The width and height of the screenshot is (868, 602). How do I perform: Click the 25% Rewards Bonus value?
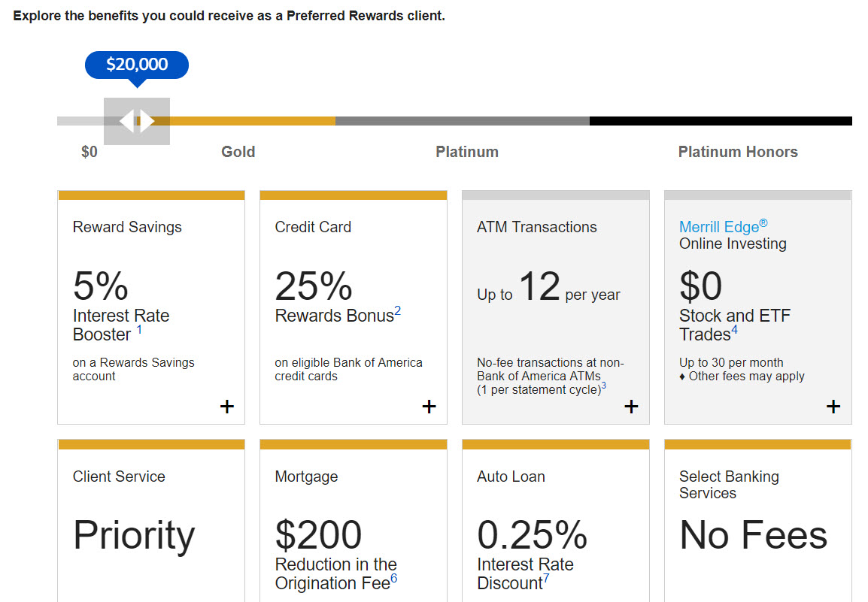(314, 286)
